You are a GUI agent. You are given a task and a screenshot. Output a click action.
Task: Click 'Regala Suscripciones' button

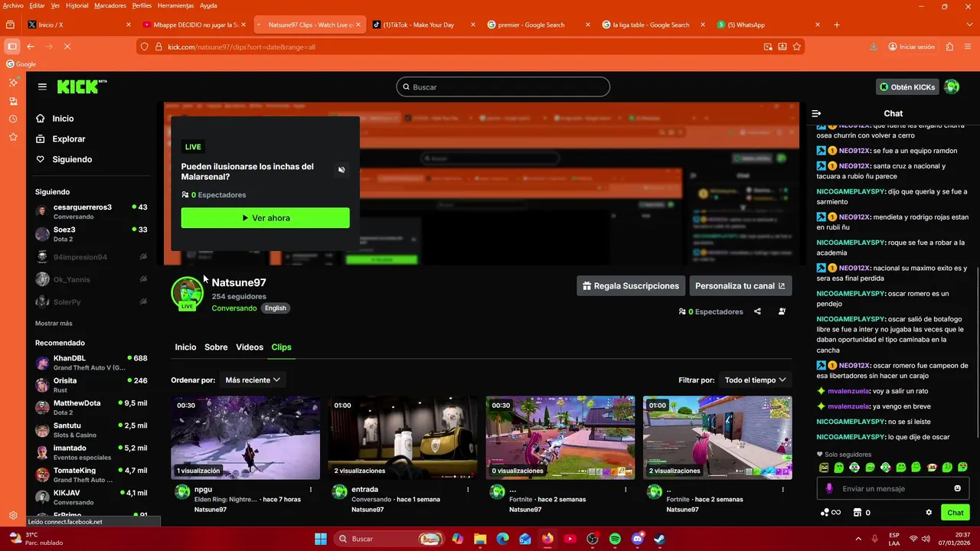630,286
